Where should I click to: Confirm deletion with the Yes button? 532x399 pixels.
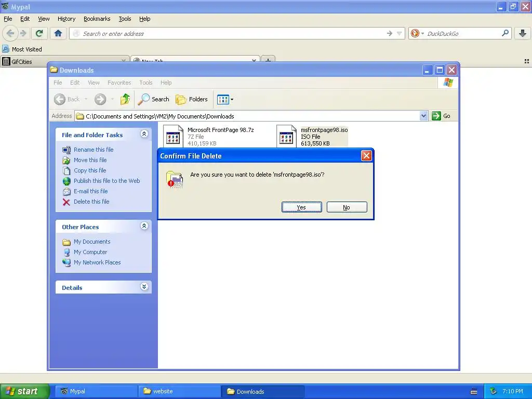[x=302, y=207]
